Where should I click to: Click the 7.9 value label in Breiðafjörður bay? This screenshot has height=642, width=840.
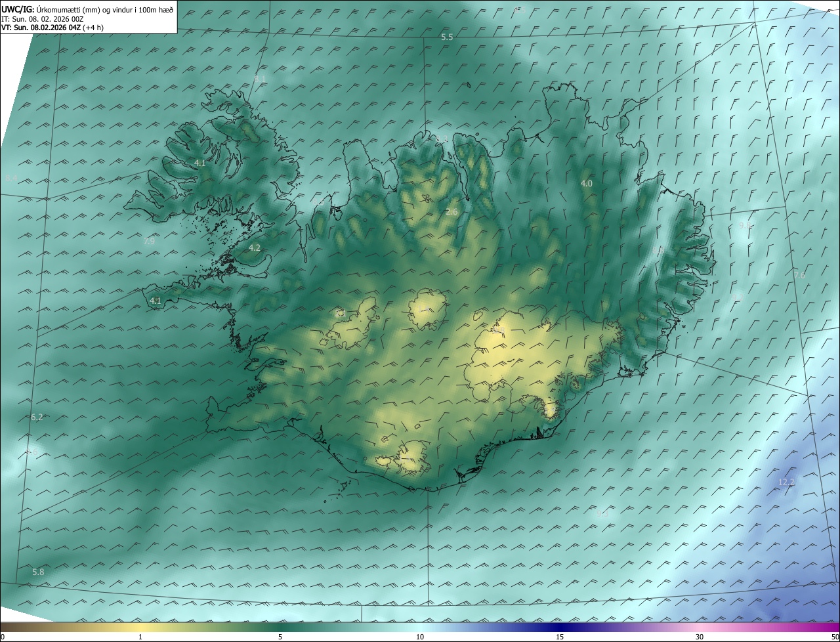click(x=149, y=242)
